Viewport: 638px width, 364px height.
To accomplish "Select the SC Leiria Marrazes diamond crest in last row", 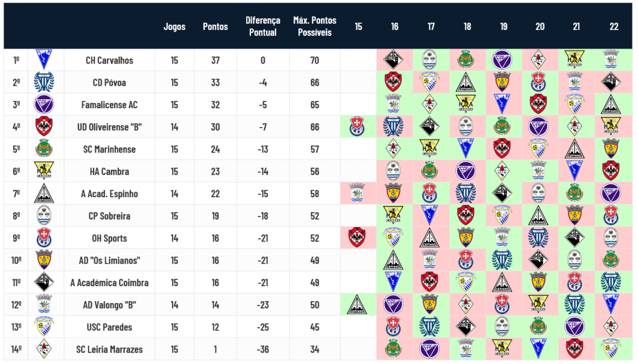I will click(44, 349).
